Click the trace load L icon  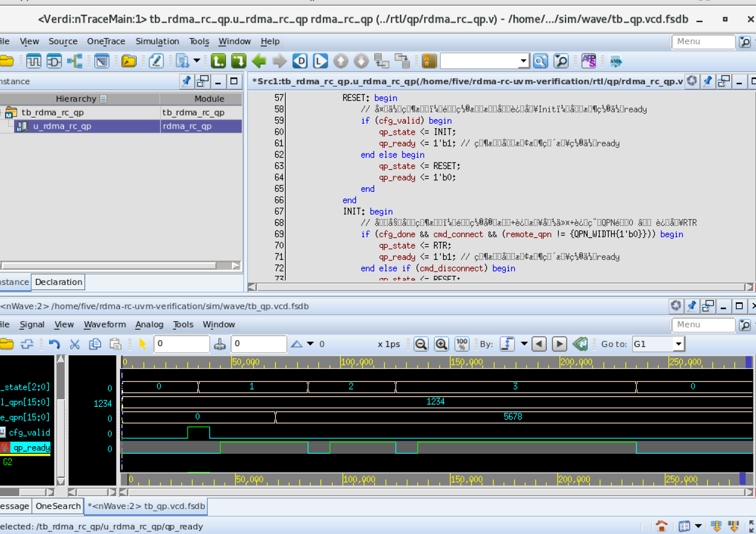320,61
